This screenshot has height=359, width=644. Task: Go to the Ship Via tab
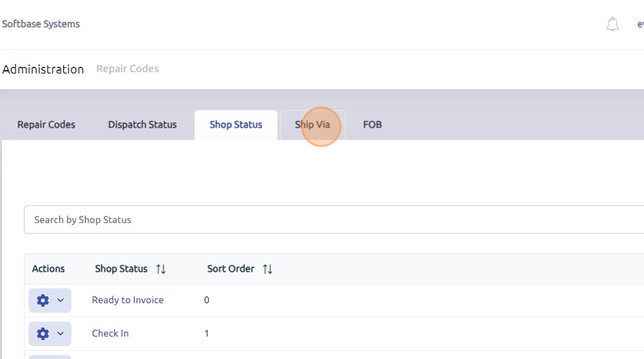click(312, 125)
